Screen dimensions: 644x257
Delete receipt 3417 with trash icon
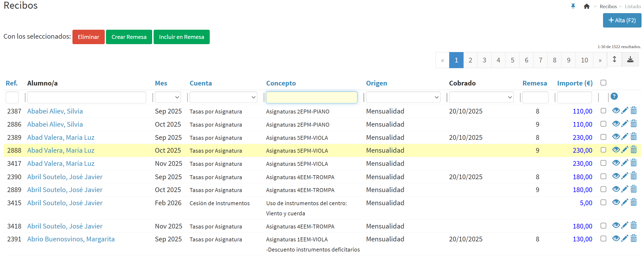click(634, 163)
